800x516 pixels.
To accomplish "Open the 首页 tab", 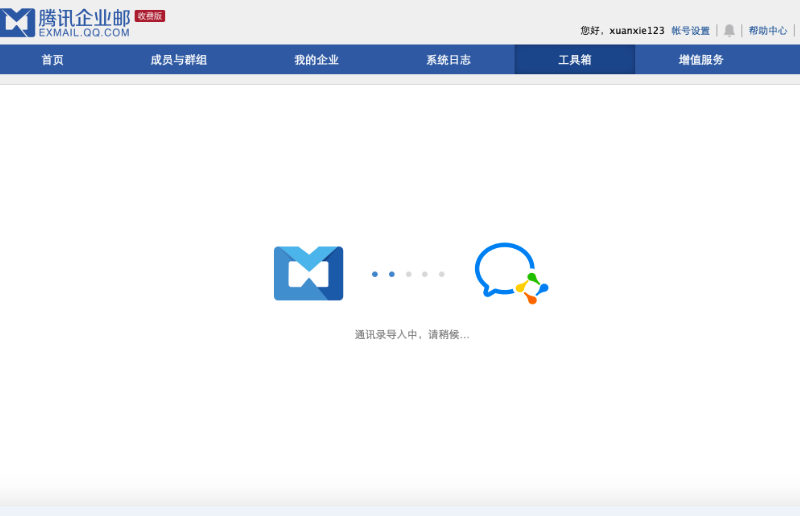I will (x=52, y=60).
